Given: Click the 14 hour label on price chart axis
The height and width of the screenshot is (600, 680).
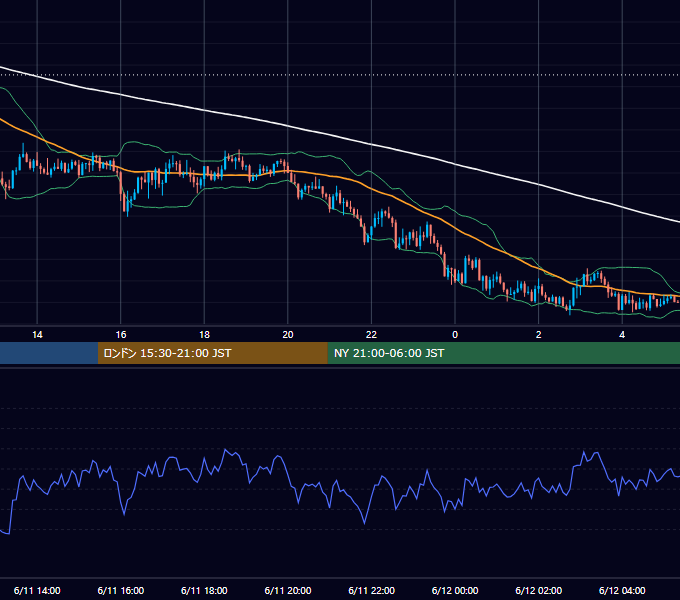Looking at the screenshot, I should [37, 335].
